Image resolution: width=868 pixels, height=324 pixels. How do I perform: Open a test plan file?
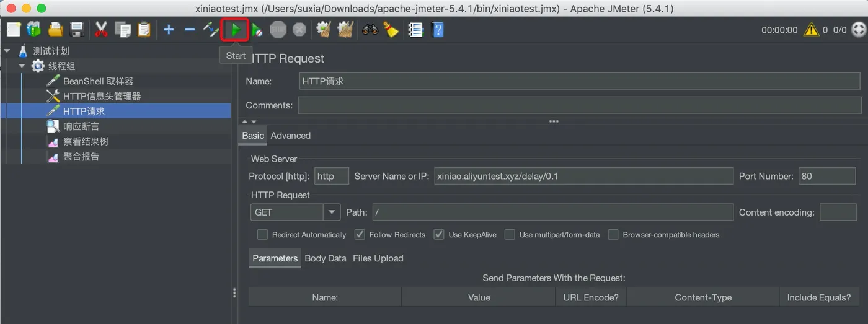tap(56, 29)
